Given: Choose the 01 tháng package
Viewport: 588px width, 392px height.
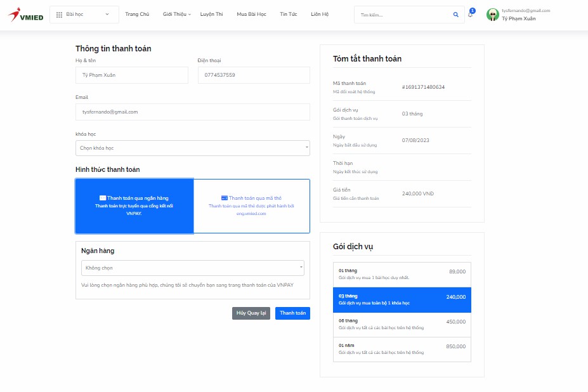Looking at the screenshot, I should [x=402, y=275].
